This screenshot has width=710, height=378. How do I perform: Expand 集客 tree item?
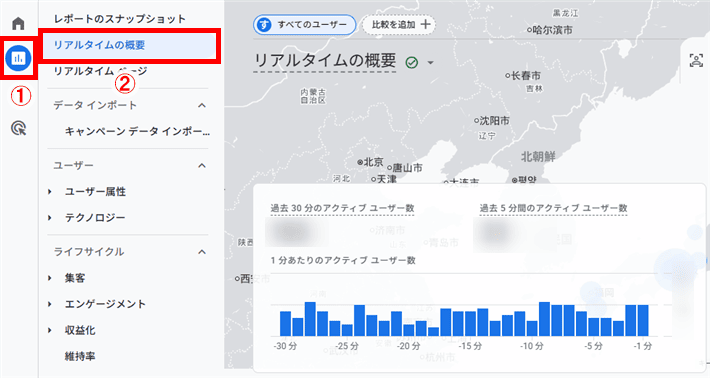coord(49,278)
